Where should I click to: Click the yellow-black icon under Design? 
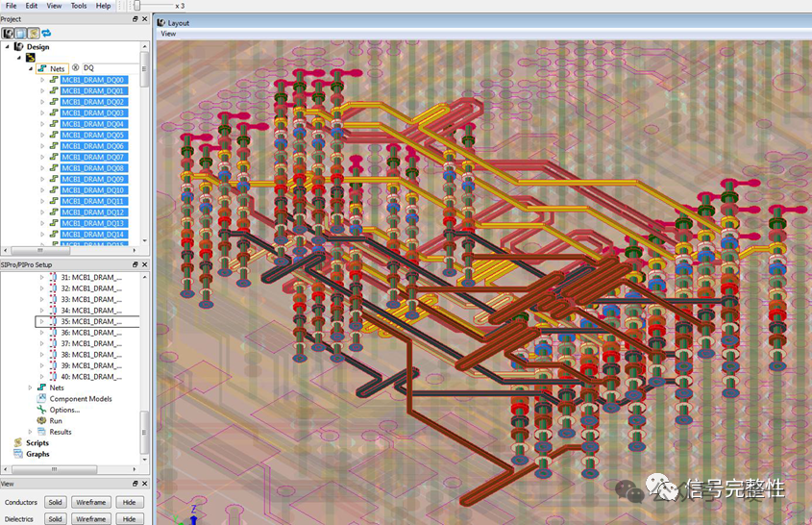click(30, 58)
